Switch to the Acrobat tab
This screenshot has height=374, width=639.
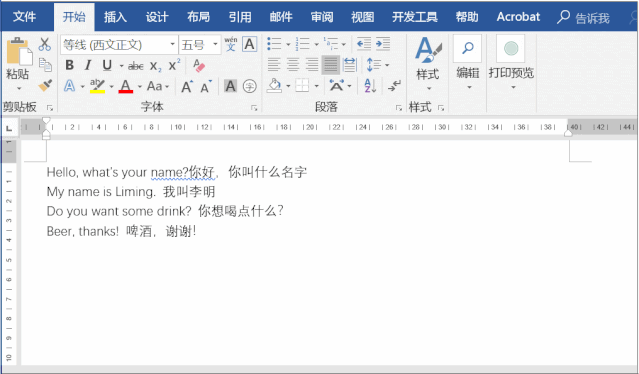518,17
